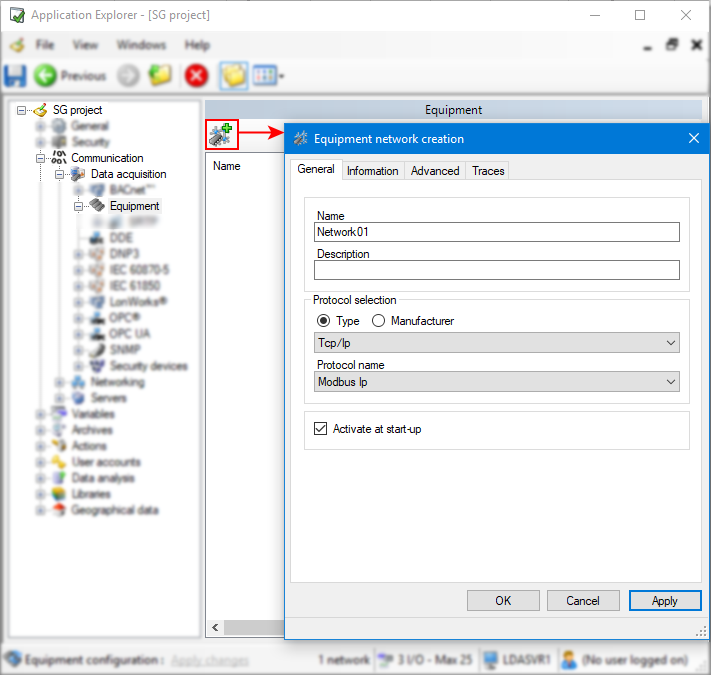Collapse the SG project root node
Image resolution: width=711 pixels, height=675 pixels.
point(22,110)
